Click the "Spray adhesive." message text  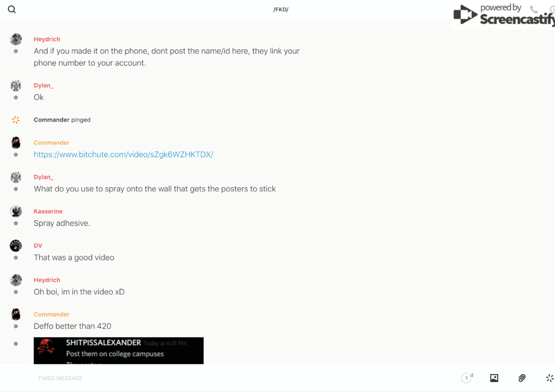(x=62, y=223)
